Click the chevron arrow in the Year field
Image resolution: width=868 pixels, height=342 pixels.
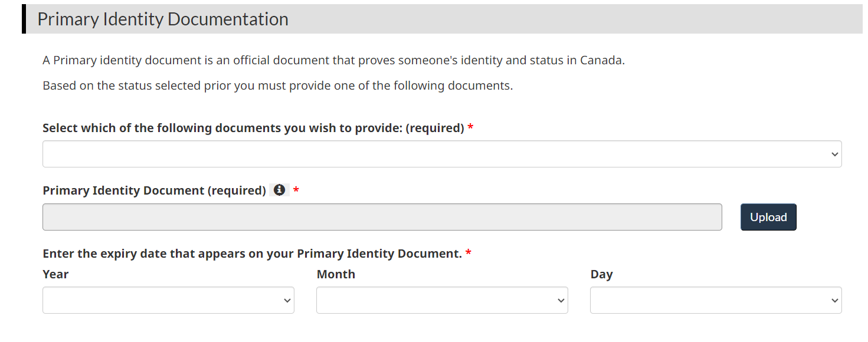[x=287, y=301]
